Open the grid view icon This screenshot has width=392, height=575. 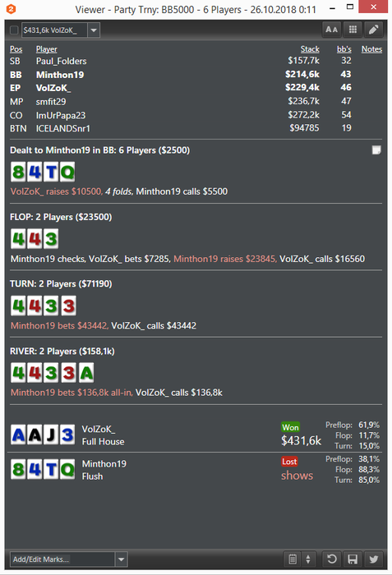353,30
